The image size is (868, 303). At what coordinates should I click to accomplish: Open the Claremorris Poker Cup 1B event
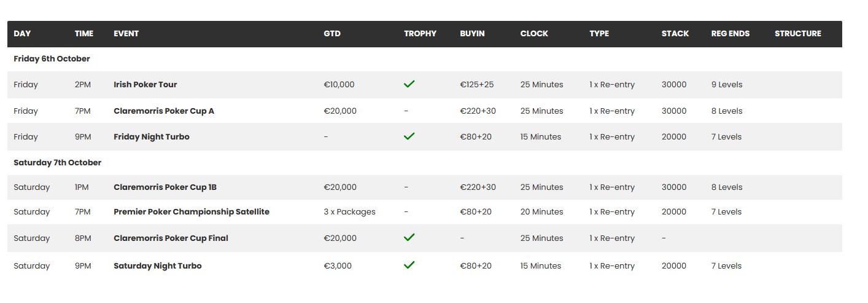coord(166,187)
